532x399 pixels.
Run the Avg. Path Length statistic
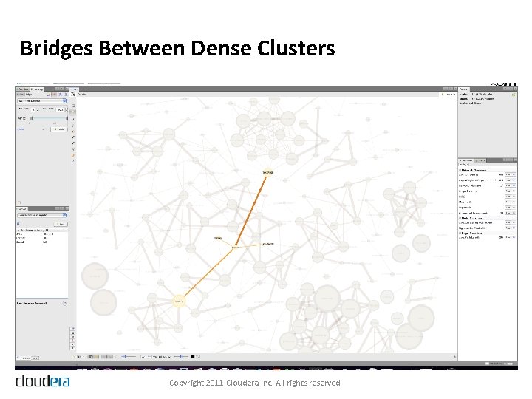[508, 237]
